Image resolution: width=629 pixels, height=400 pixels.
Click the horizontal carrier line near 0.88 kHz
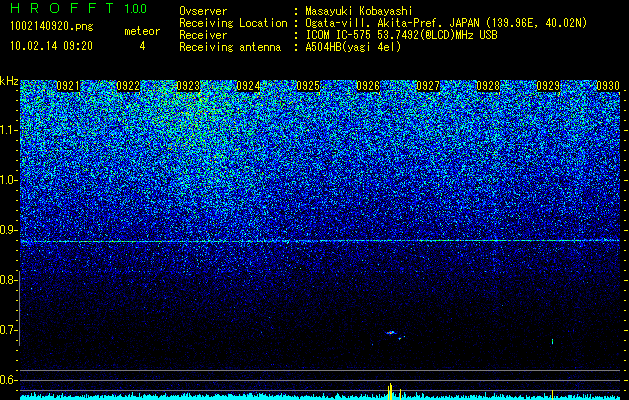(x=320, y=241)
